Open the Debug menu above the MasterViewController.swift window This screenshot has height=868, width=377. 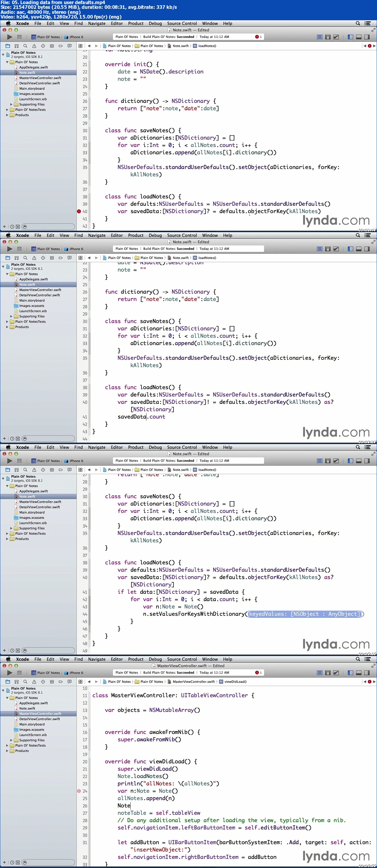click(x=155, y=659)
